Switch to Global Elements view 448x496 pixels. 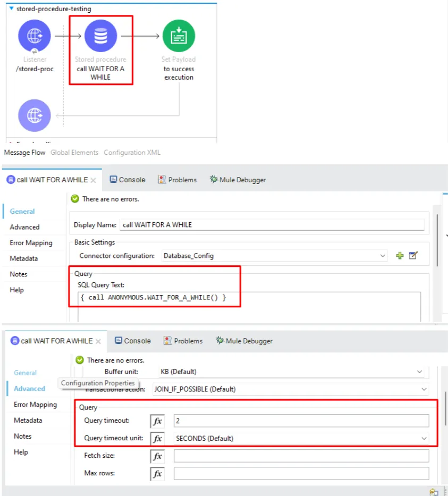[74, 153]
